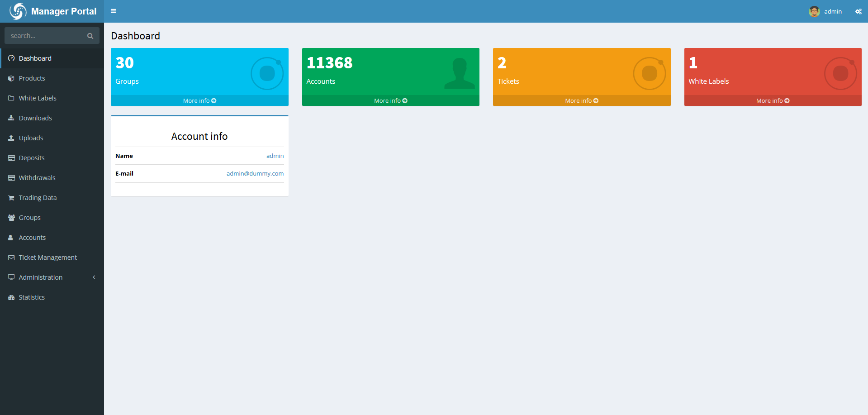The height and width of the screenshot is (415, 868).
Task: Toggle the sidebar with hamburger icon
Action: [114, 11]
